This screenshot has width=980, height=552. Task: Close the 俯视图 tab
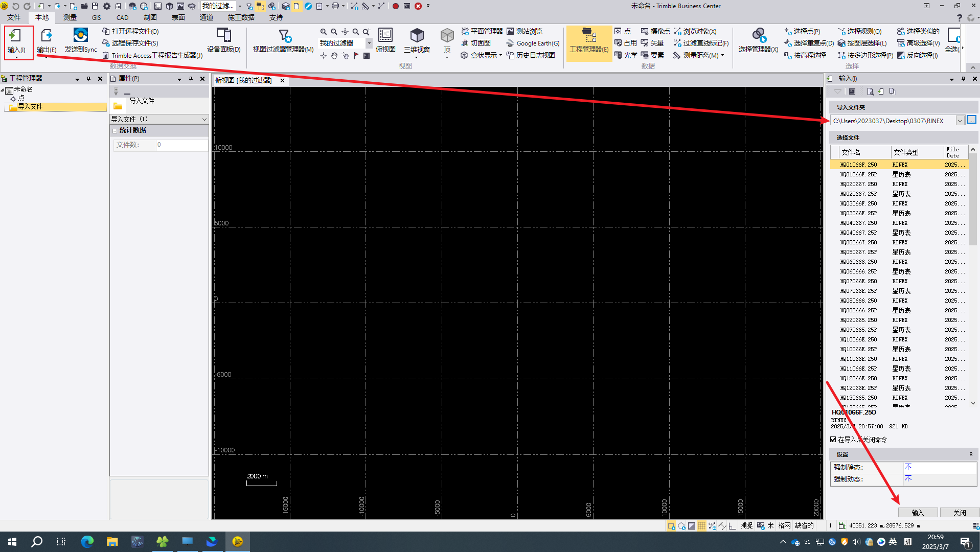pyautogui.click(x=282, y=81)
